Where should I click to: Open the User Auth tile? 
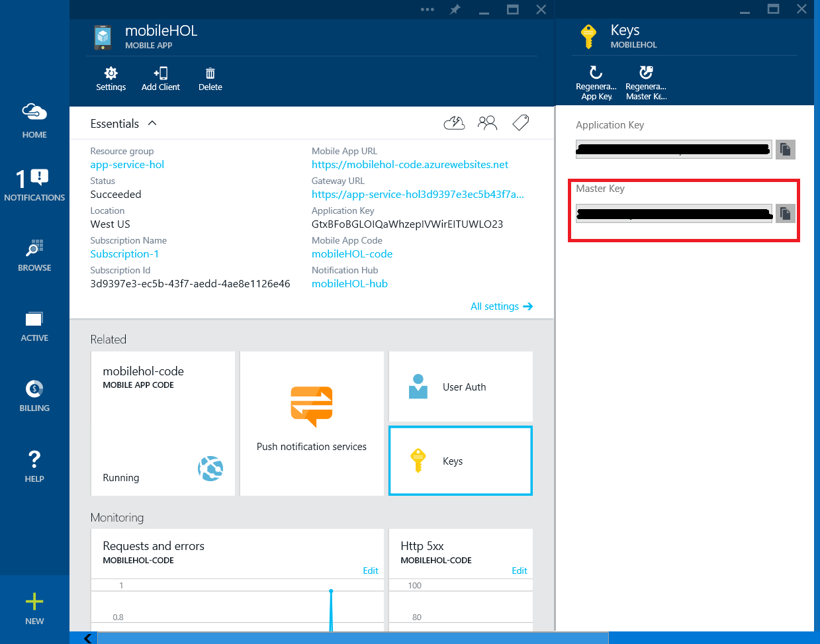461,387
